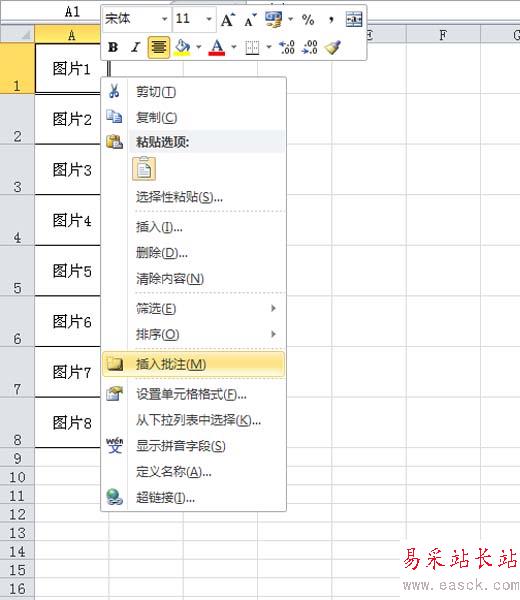
Task: Open 设置单元格格式(F)... dialog
Action: point(194,394)
